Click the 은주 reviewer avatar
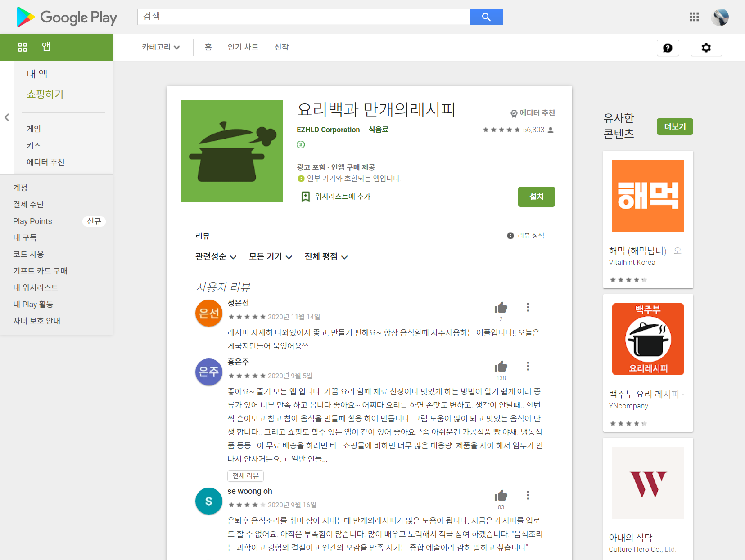The image size is (745, 560). point(209,372)
